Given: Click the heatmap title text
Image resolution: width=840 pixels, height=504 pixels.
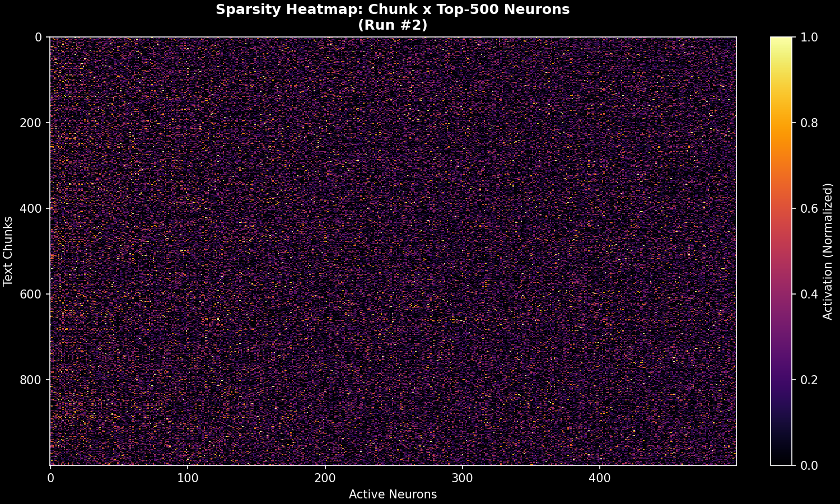Looking at the screenshot, I should tap(393, 10).
